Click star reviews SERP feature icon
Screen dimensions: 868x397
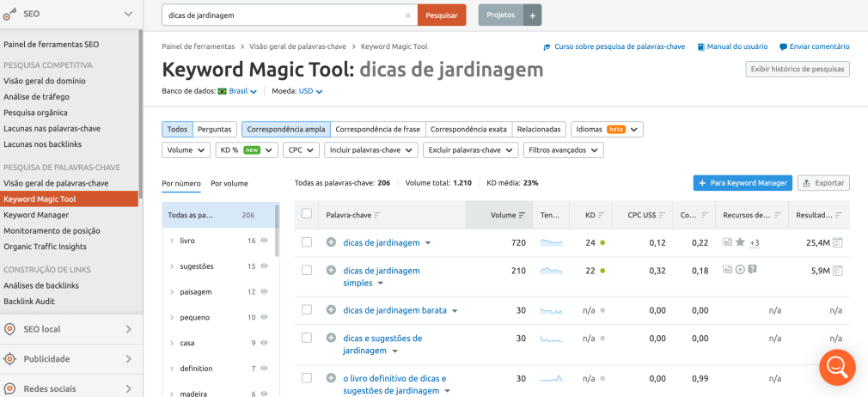(740, 242)
